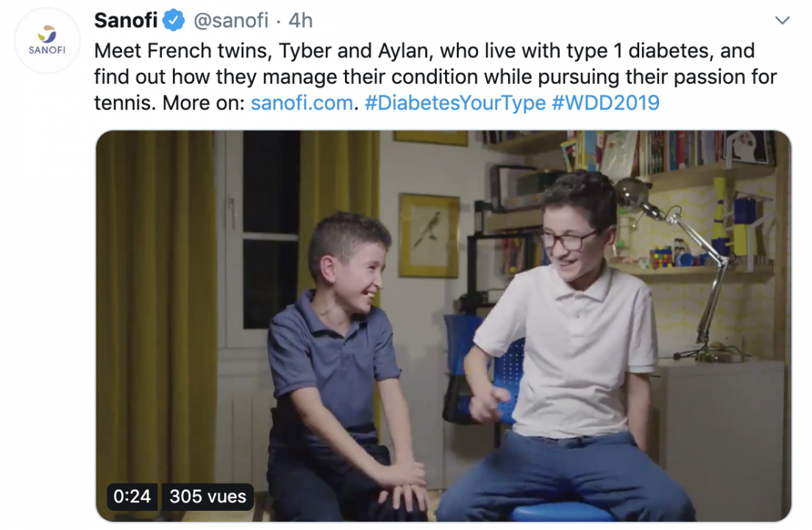Click the blue verified badge icon
Viewport: 812px width, 530px height.
(x=174, y=21)
